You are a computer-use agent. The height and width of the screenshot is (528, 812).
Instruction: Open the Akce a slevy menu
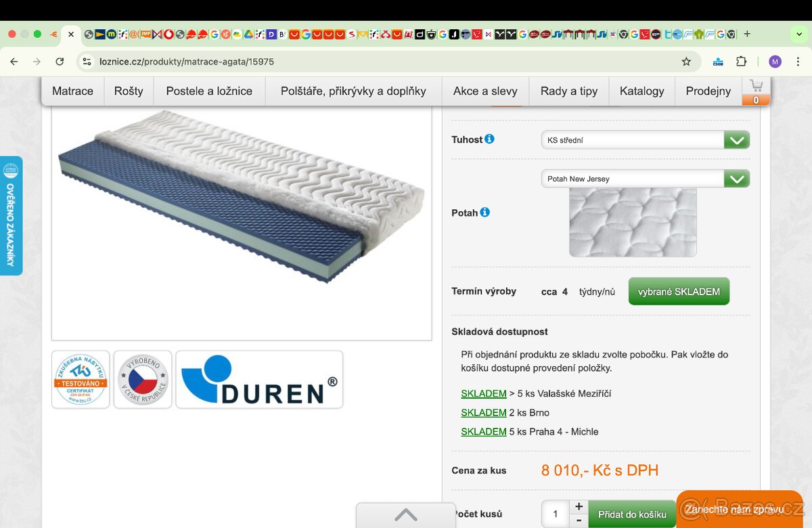[x=485, y=91]
